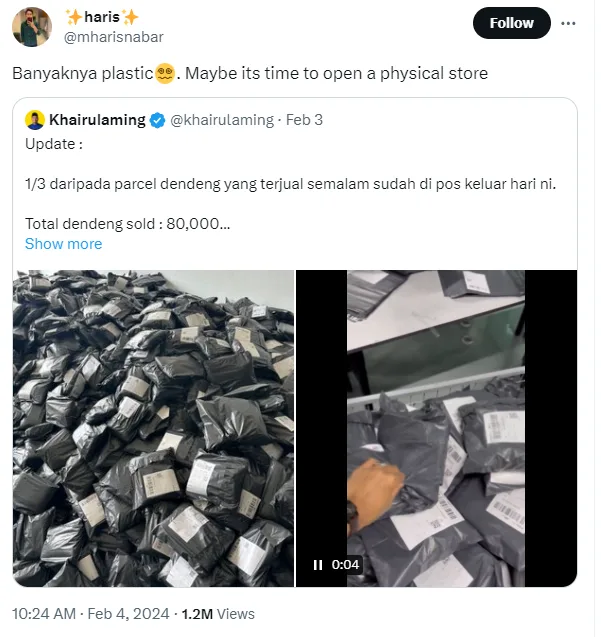Image resolution: width=601 pixels, height=637 pixels.
Task: Click the black Follow button
Action: click(x=511, y=23)
